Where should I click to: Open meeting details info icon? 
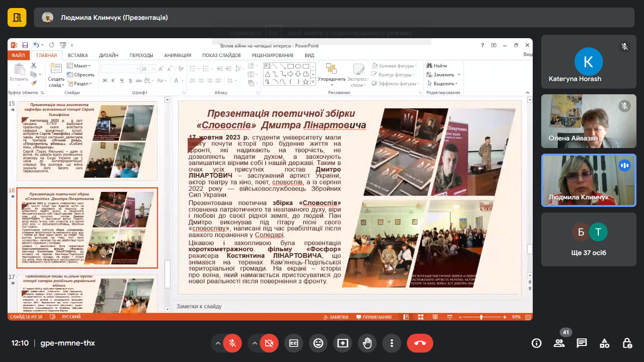tap(537, 343)
